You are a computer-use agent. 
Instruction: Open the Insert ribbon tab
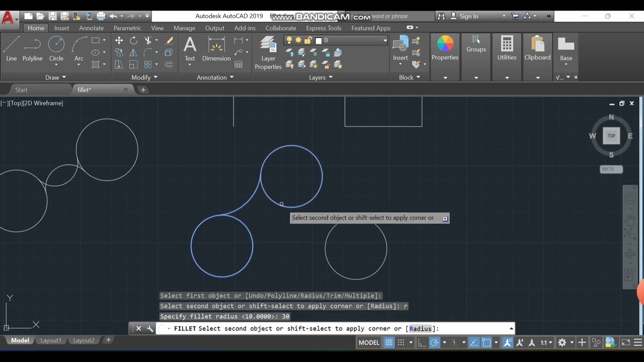(62, 28)
